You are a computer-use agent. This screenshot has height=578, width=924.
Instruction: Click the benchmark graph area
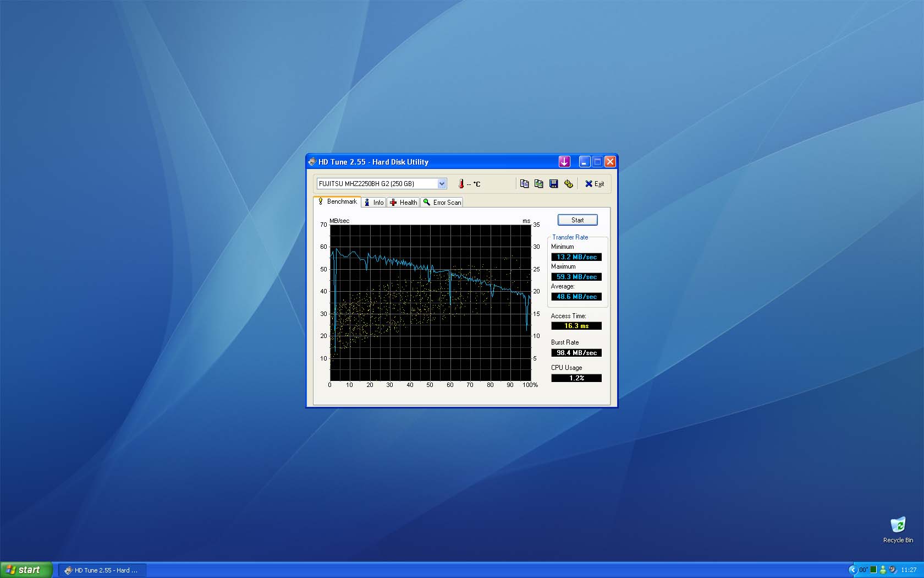[430, 302]
